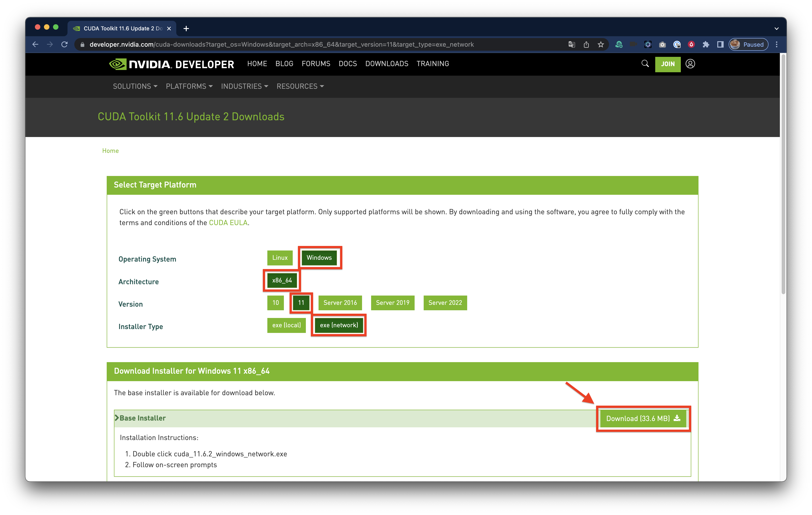812x515 pixels.
Task: Choose the Server 2019 version option
Action: point(392,303)
